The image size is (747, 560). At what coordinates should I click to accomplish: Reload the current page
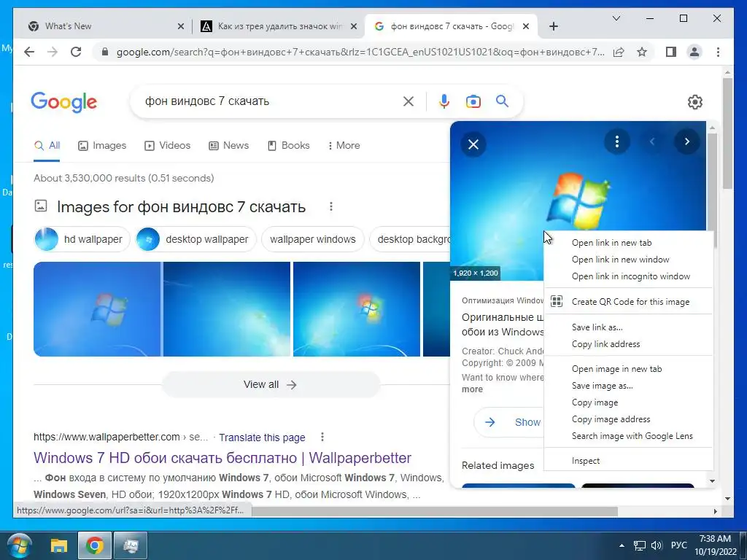point(76,52)
